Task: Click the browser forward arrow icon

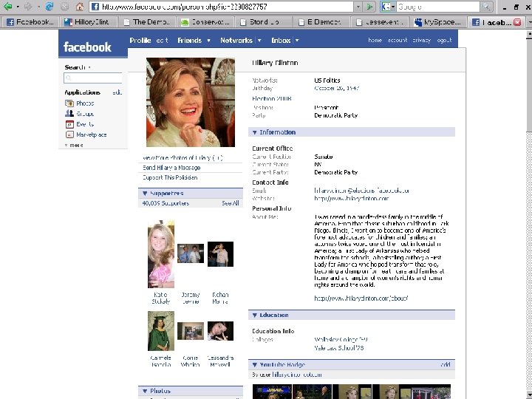Action: [x=28, y=6]
